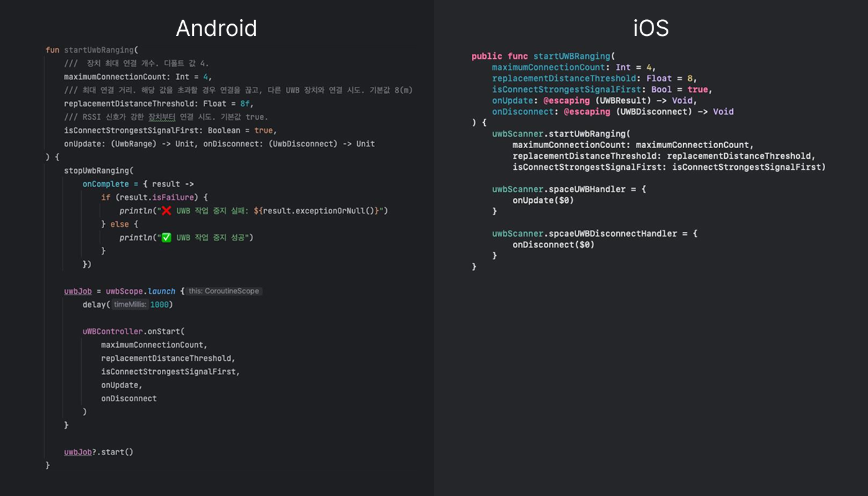Screen dimensions: 868x496
Task: Click the red cross emoji in the println string
Action: [x=166, y=211]
